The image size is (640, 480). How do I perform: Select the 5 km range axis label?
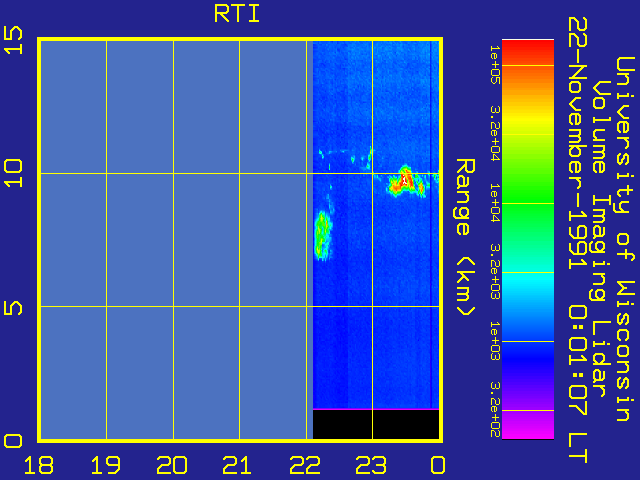tap(13, 308)
